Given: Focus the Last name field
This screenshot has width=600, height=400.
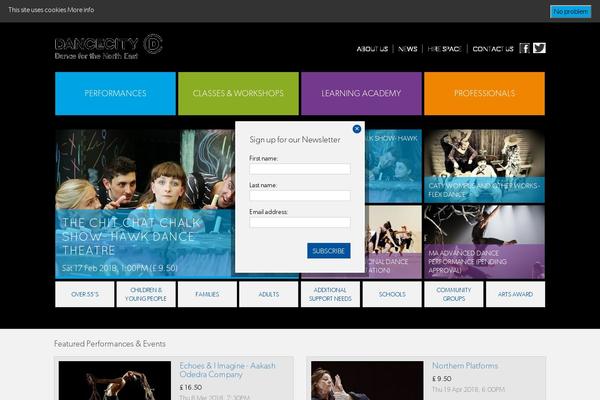Looking at the screenshot, I should pyautogui.click(x=300, y=196).
